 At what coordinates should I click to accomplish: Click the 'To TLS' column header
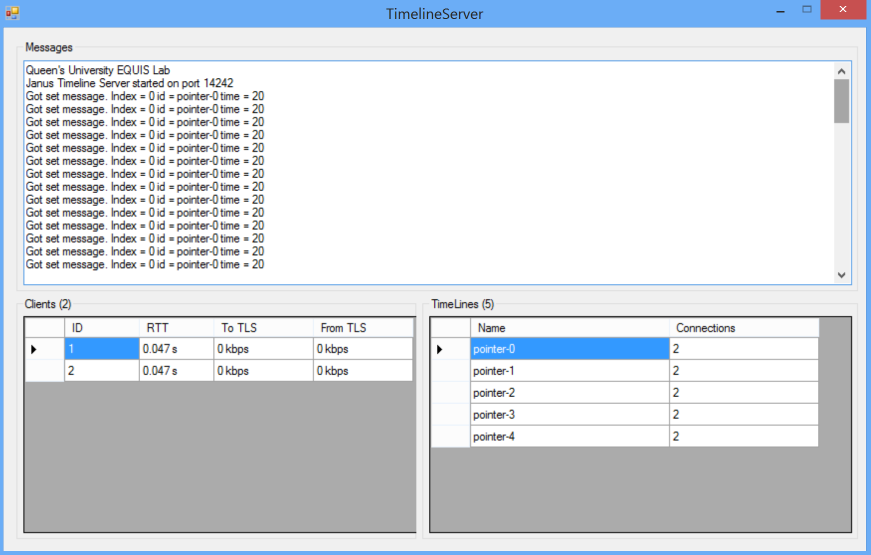264,328
